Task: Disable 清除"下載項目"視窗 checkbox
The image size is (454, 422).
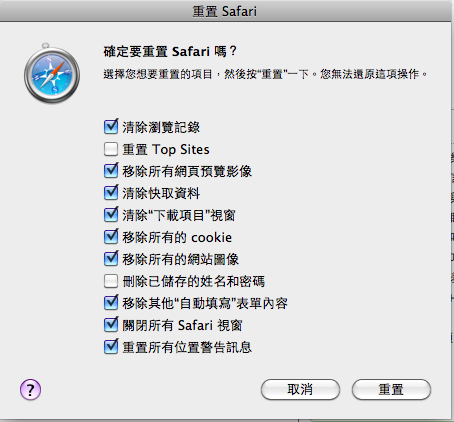Action: (x=111, y=215)
